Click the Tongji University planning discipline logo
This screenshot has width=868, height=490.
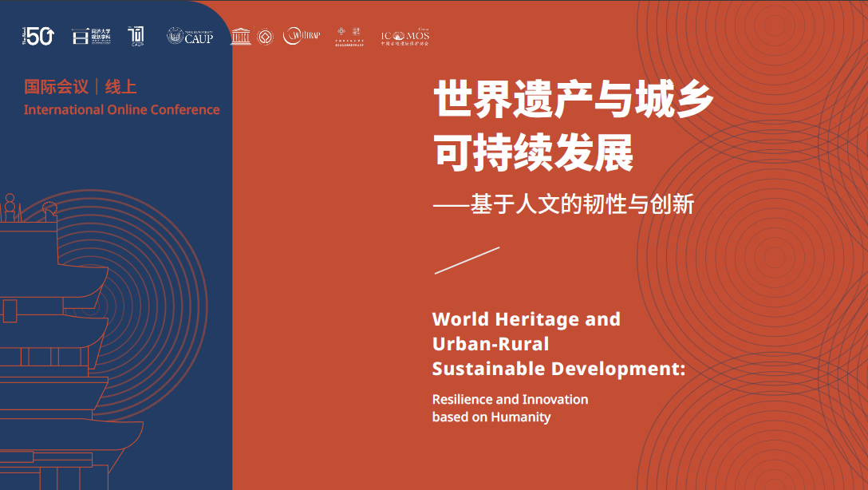tap(91, 36)
